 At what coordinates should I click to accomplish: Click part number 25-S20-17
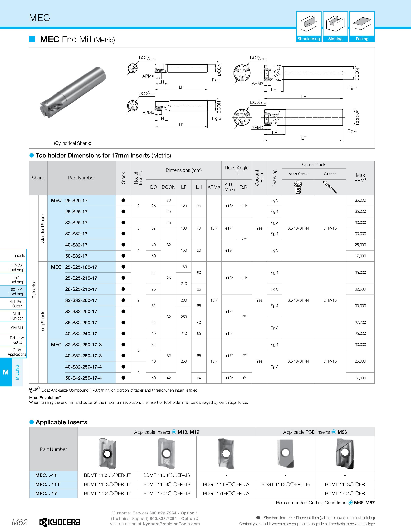(x=76, y=201)
